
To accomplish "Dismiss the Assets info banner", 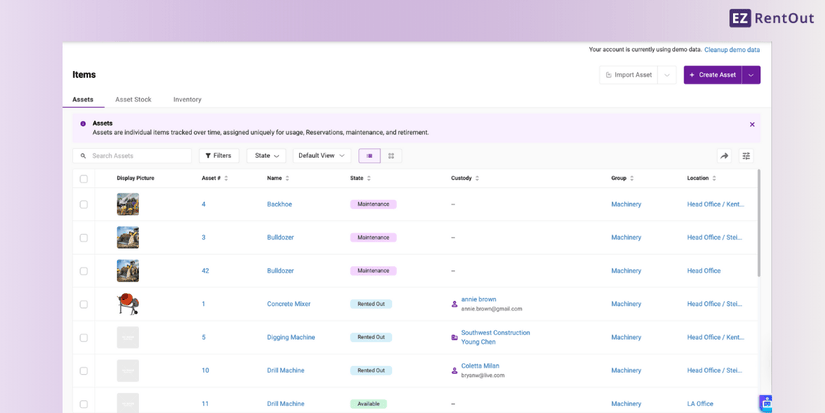I will click(x=752, y=125).
